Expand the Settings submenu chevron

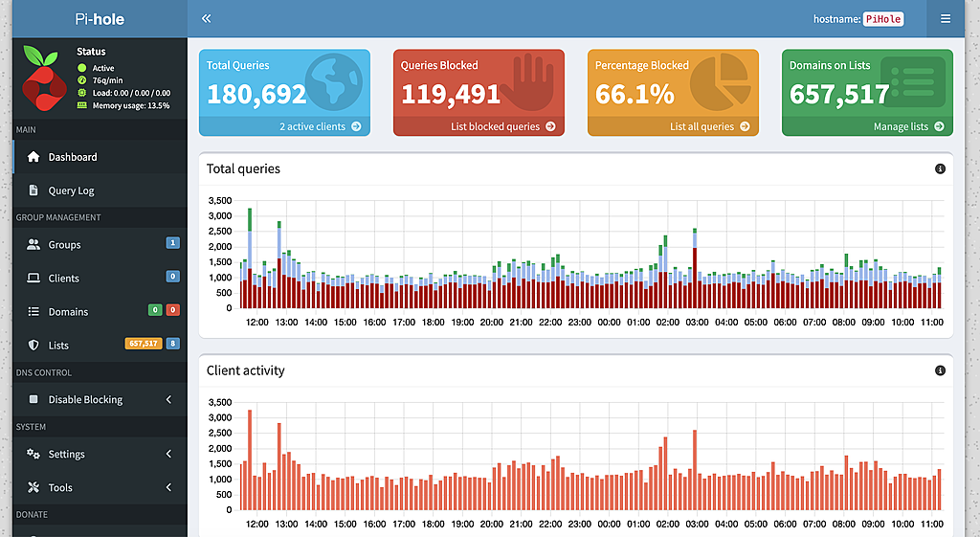pos(168,453)
